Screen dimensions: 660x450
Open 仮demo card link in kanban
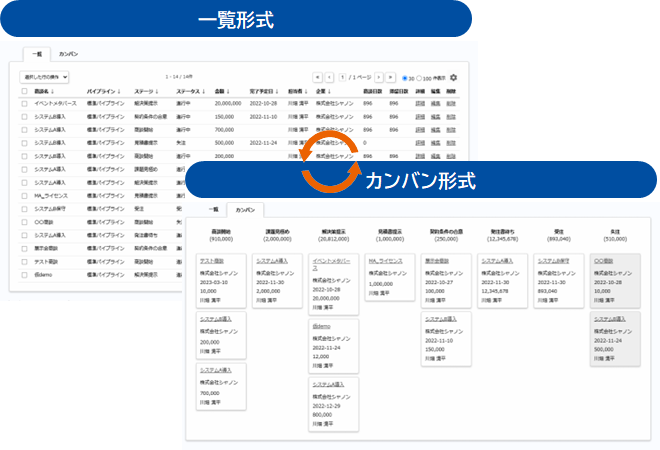(x=321, y=326)
